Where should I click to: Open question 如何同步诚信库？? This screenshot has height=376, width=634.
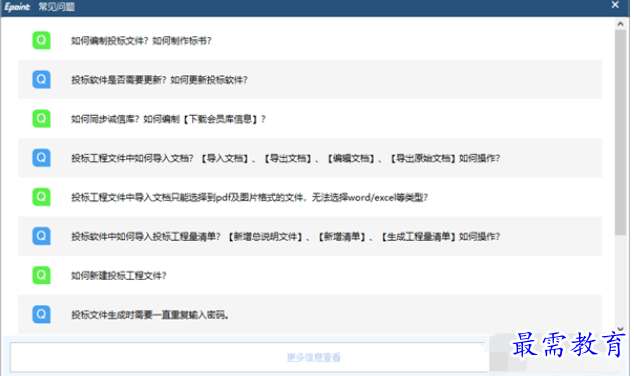pyautogui.click(x=168, y=119)
